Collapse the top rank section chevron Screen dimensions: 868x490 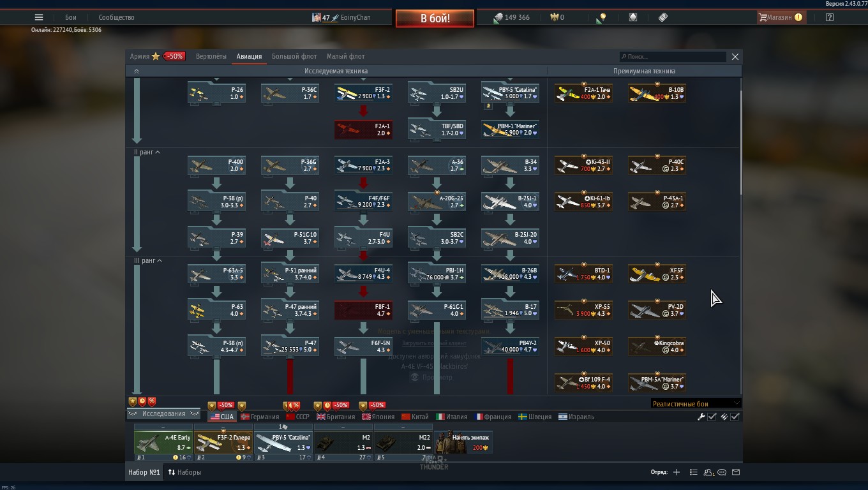[136, 71]
